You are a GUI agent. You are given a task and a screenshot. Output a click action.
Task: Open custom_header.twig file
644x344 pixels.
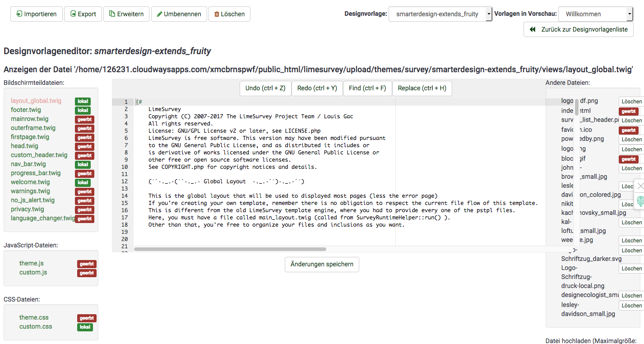click(39, 155)
